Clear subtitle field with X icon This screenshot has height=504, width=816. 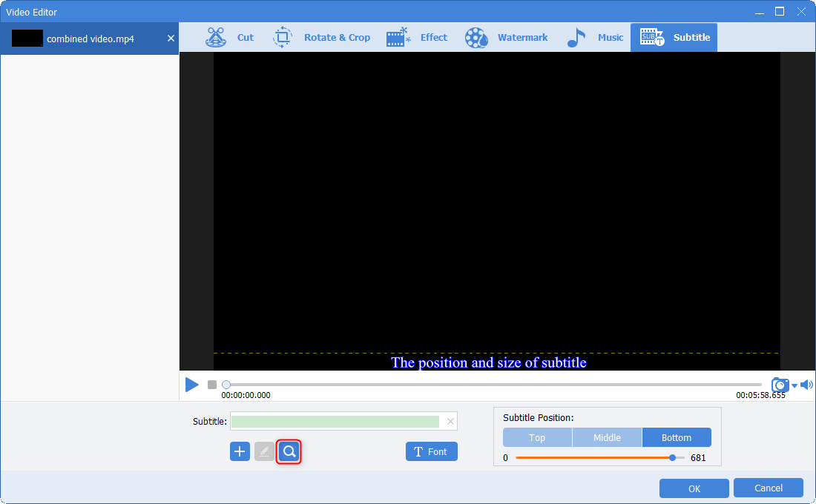point(450,422)
